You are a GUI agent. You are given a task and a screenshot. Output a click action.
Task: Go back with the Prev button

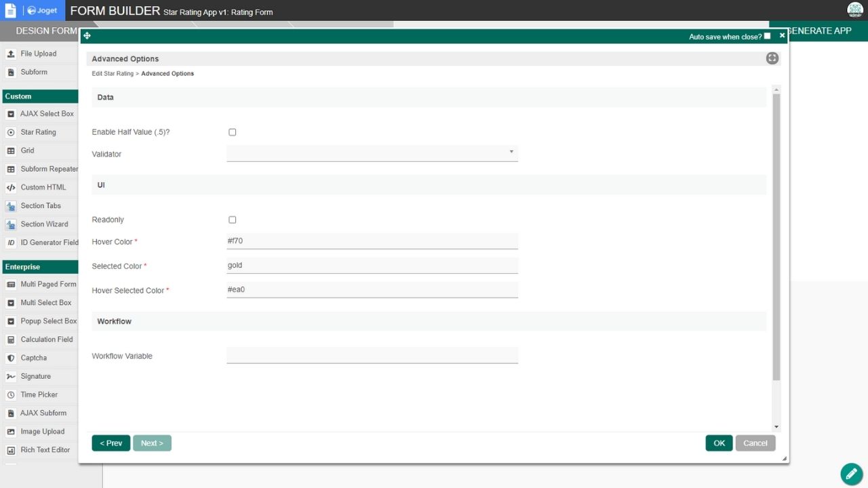[x=111, y=443]
